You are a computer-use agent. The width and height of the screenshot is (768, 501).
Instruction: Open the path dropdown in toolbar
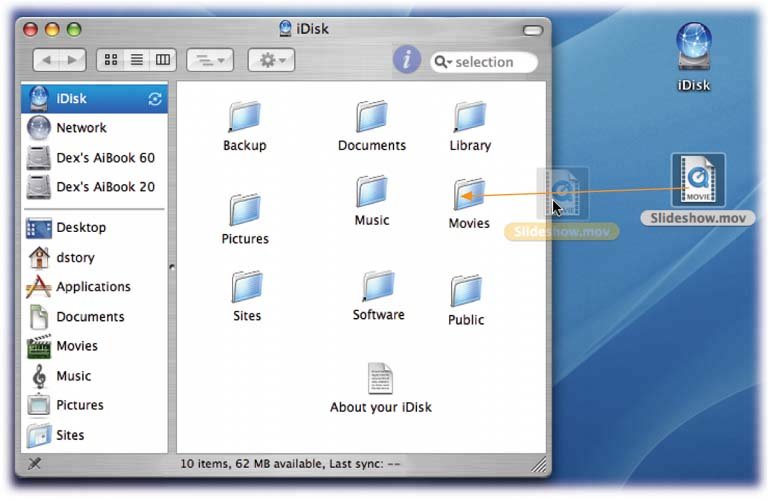tap(209, 61)
